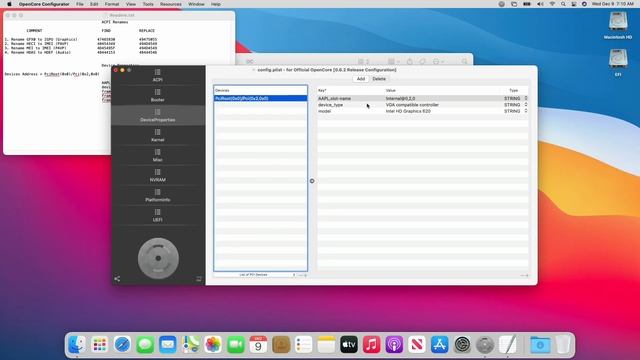This screenshot has height=360, width=640.
Task: Select the PciRoot(0x0)/Pci(0x2,0x0) device row
Action: pyautogui.click(x=260, y=98)
